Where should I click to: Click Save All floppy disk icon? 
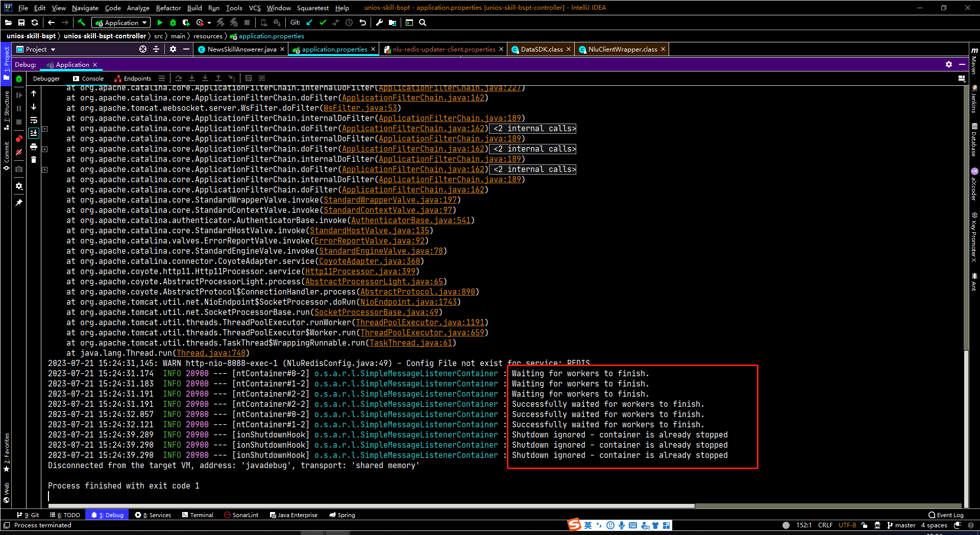tap(21, 22)
